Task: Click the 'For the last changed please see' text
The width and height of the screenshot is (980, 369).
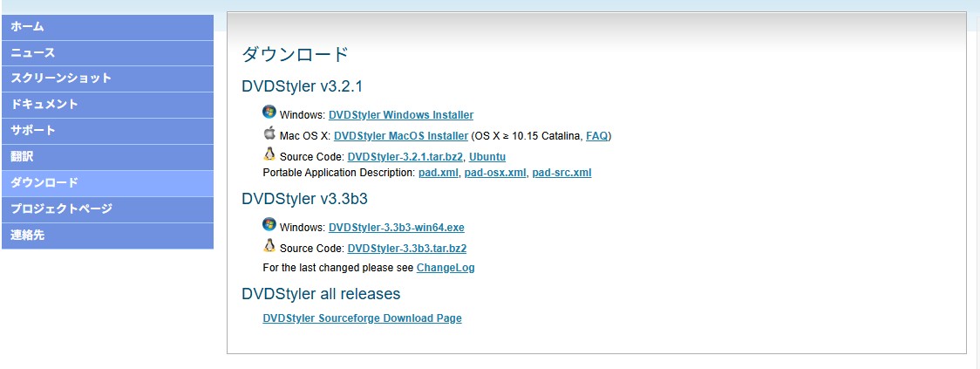Action: (x=339, y=268)
